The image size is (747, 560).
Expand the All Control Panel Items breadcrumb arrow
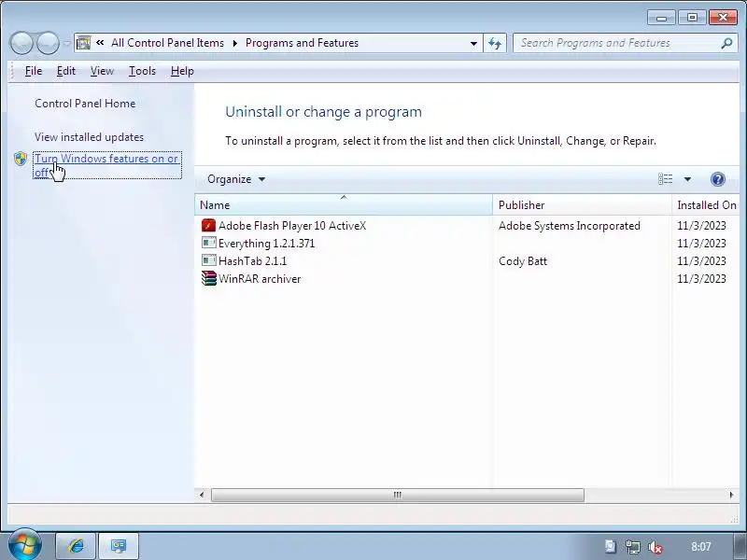[235, 43]
